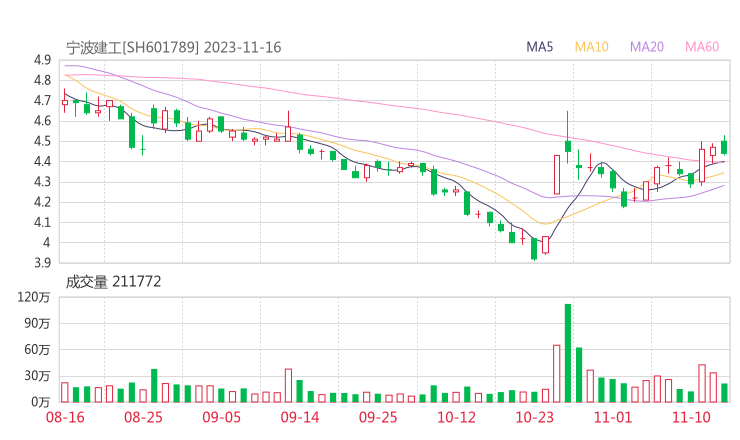Screen dimensions: 740x440
Task: Click the 09-05 date axis label
Action: (221, 417)
